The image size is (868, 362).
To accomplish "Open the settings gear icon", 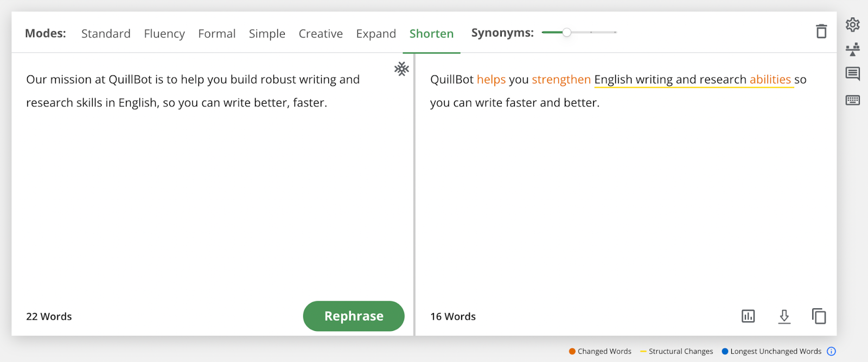I will [852, 24].
